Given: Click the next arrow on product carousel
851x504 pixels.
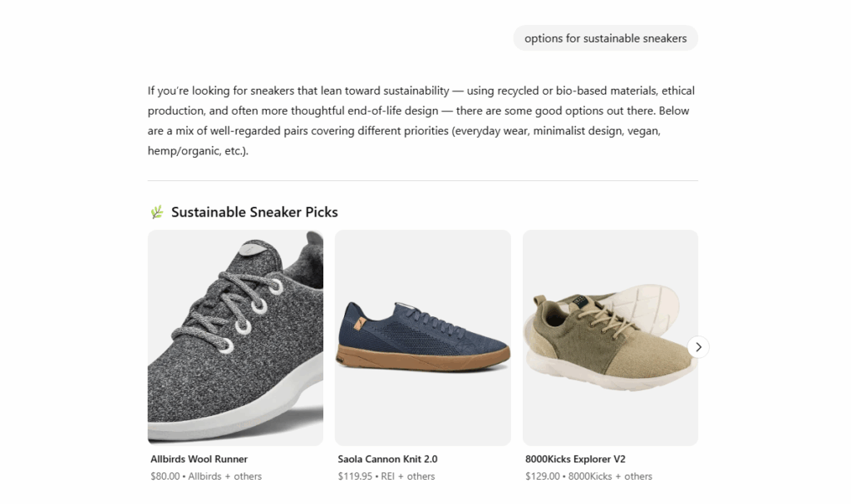Looking at the screenshot, I should click(698, 346).
